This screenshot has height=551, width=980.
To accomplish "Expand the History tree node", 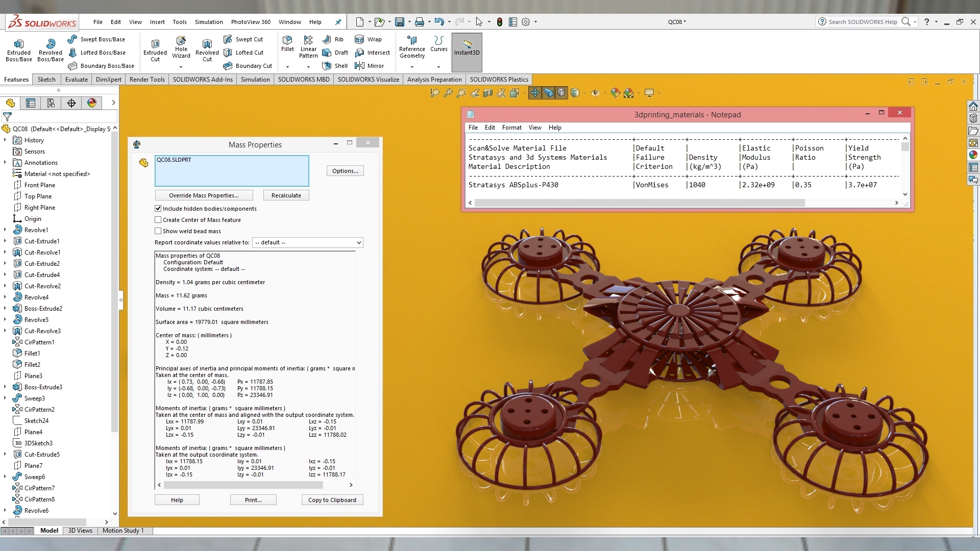I will pos(5,140).
